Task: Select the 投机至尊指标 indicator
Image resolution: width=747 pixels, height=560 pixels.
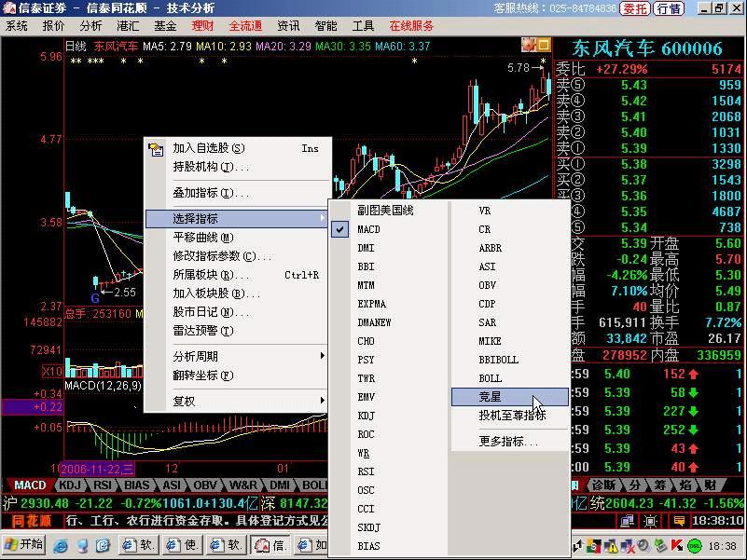Action: 510,416
